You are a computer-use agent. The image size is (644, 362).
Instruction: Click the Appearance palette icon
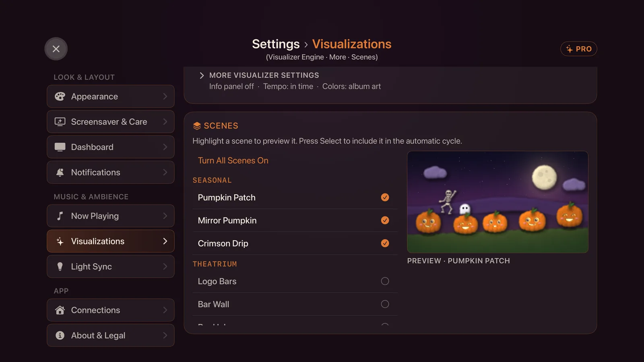pyautogui.click(x=60, y=97)
